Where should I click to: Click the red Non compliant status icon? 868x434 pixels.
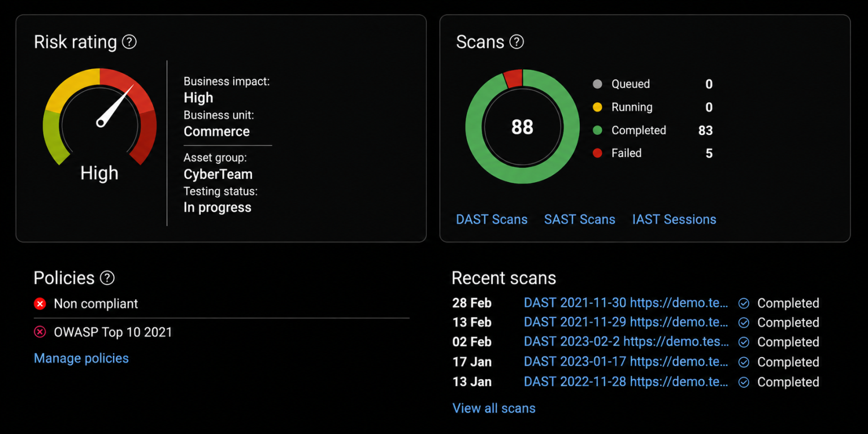pyautogui.click(x=40, y=304)
